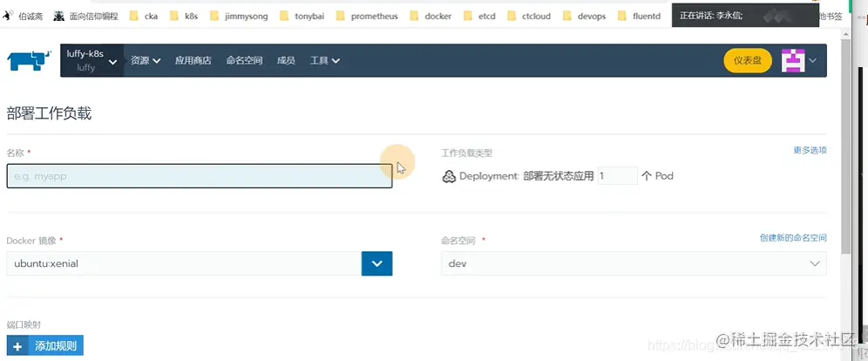
Task: Open the 面向信仰编程 bookmark
Action: [85, 16]
